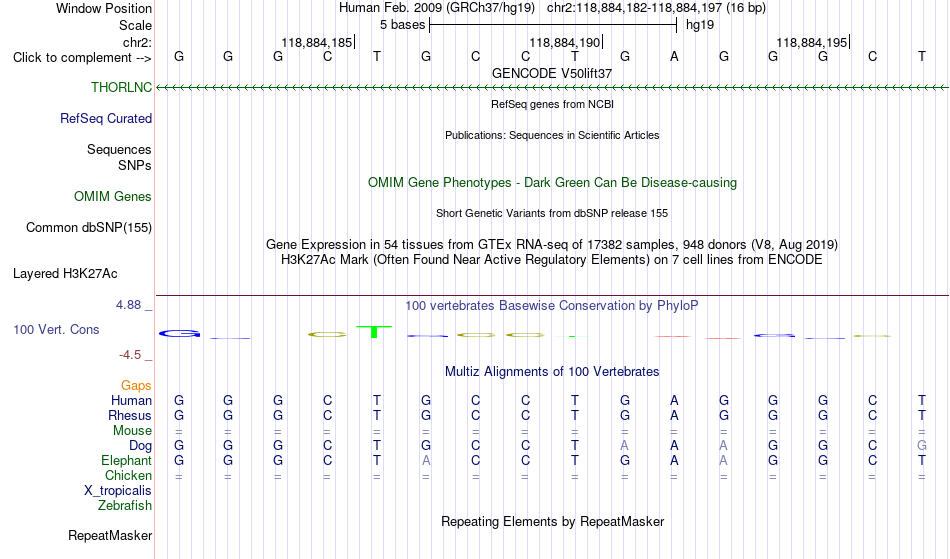Viewport: 950px width, 559px height.
Task: Click the -4.5 lower conservation scale value
Action: tap(130, 354)
